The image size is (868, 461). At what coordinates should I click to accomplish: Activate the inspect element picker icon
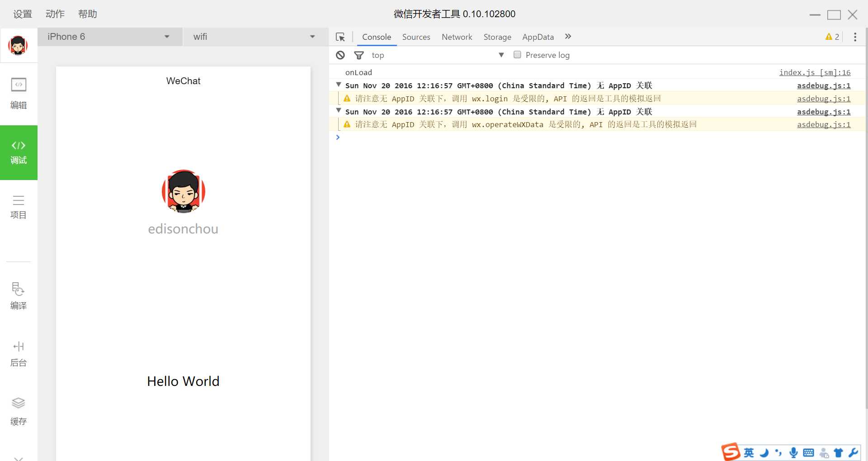(x=340, y=37)
